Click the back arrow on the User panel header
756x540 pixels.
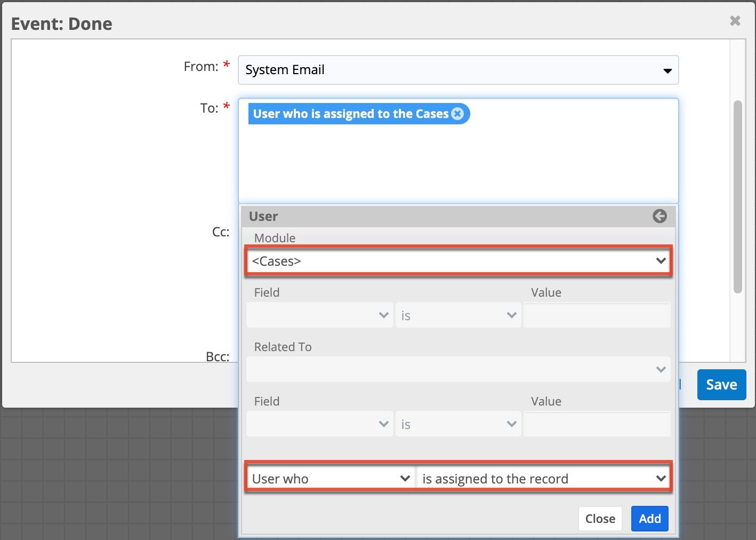(x=660, y=216)
